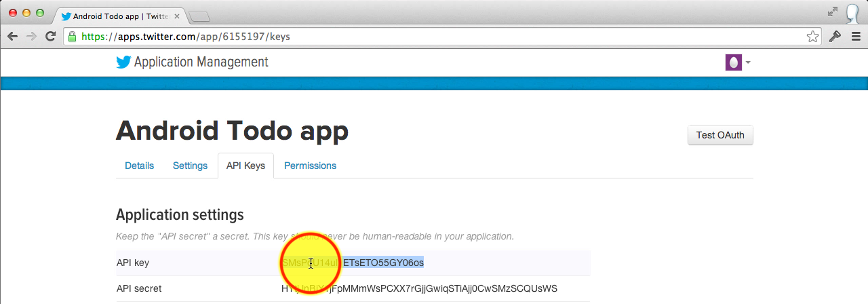Click into the URL address bar
Screen dimensions: 868x304
click(x=442, y=37)
